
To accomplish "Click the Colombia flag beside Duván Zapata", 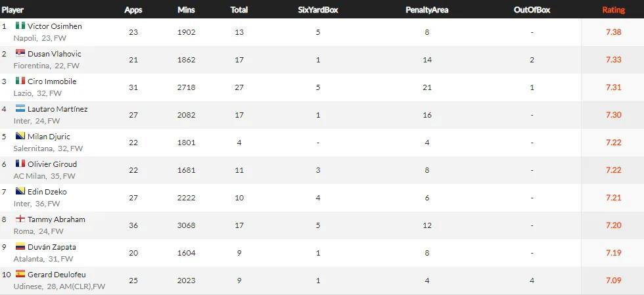I will tap(20, 247).
